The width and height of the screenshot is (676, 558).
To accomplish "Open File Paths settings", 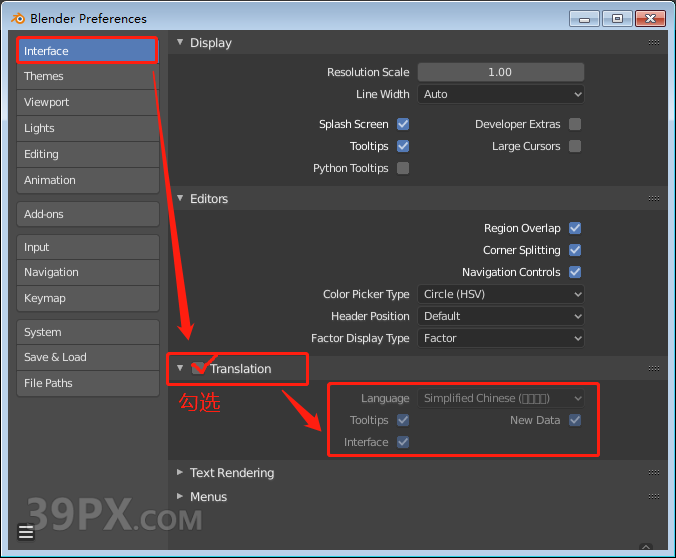I will tap(87, 383).
